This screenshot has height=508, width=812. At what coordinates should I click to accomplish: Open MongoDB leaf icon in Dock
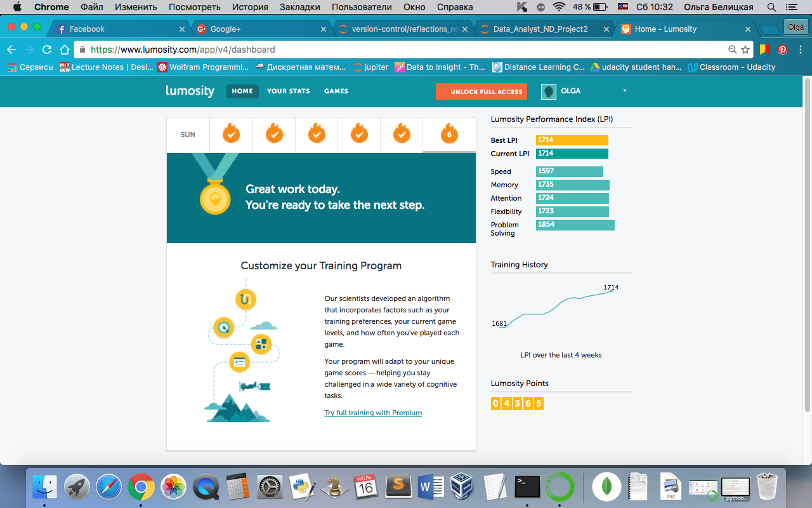(x=606, y=487)
